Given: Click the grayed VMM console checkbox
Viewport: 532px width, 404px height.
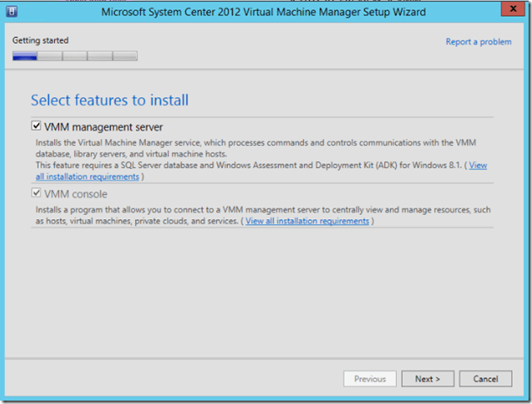Looking at the screenshot, I should 36,195.
